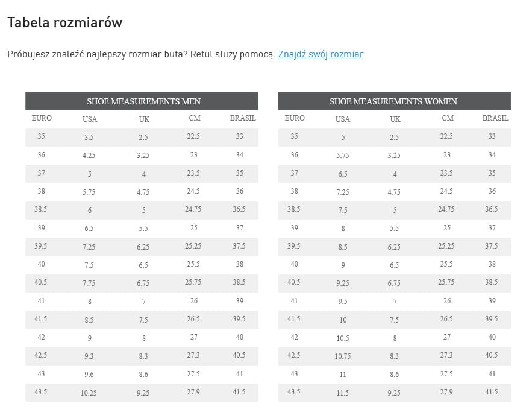
Task: Select USA size 10.25 in the men's table
Action: [x=89, y=393]
